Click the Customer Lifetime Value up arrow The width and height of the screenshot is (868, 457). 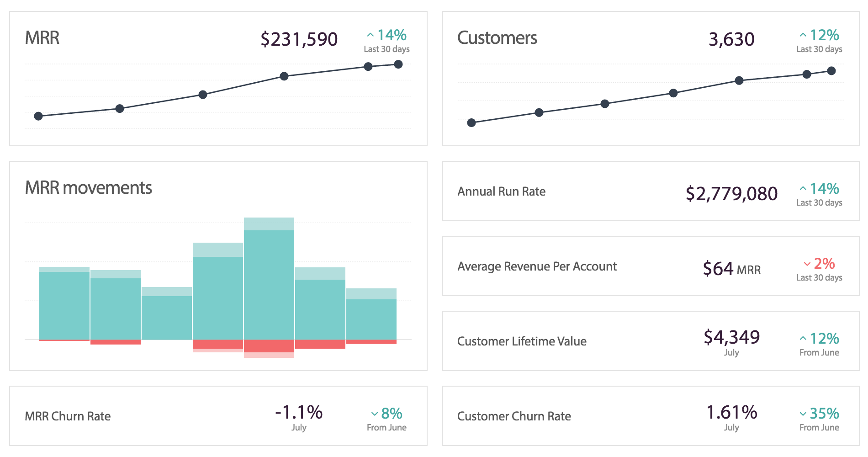tap(803, 339)
